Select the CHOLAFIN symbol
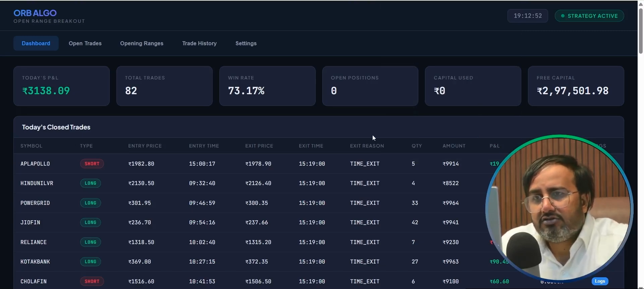This screenshot has height=289, width=644. click(34, 281)
